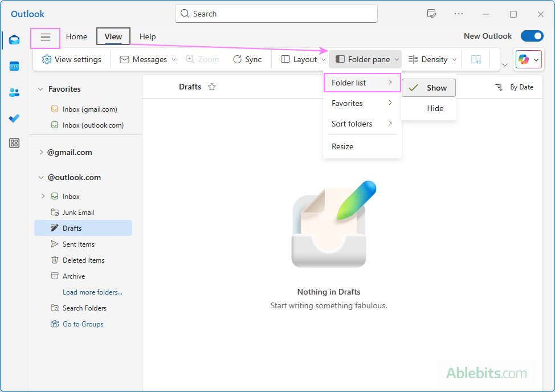The width and height of the screenshot is (555, 392).
Task: Open the Layout dropdown
Action: (x=303, y=59)
